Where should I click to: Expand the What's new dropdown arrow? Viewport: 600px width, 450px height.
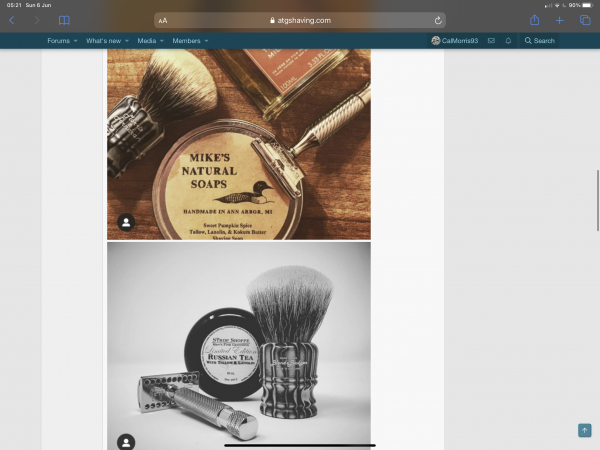127,41
